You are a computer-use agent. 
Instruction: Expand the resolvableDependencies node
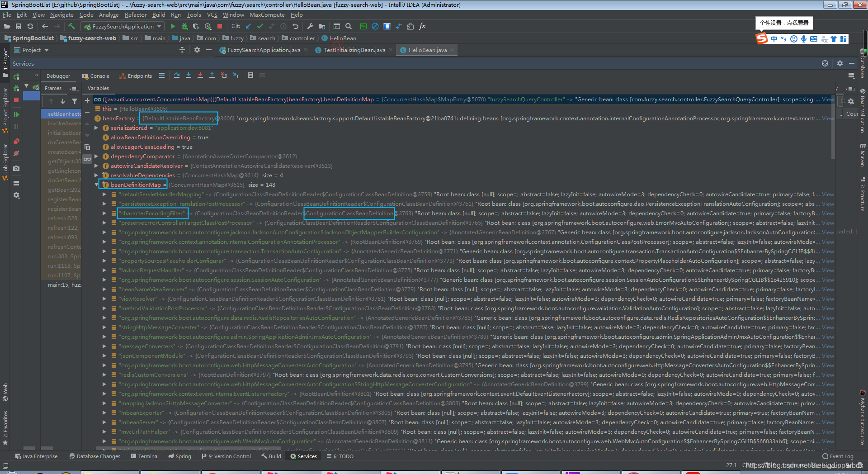click(96, 175)
